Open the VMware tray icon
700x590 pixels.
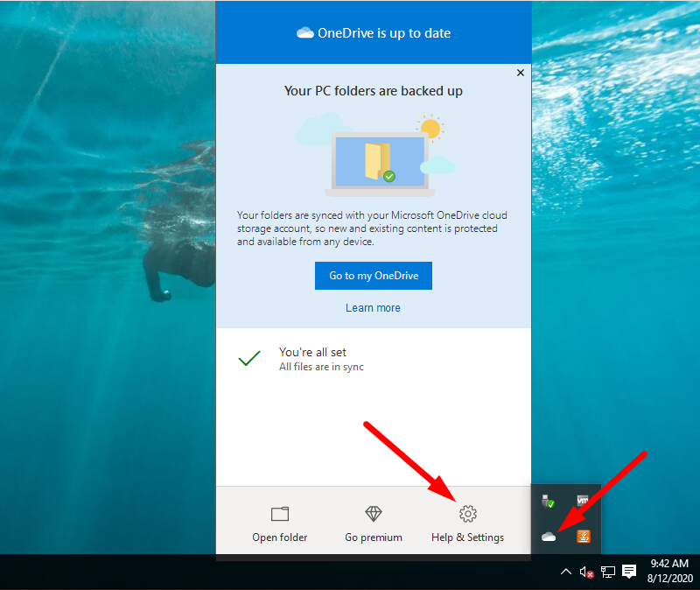coord(582,502)
